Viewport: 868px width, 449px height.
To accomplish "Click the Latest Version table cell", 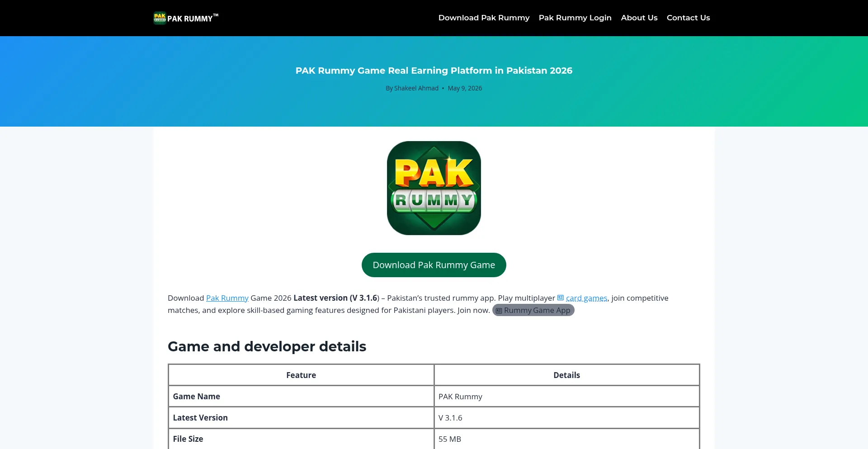I will 301,417.
